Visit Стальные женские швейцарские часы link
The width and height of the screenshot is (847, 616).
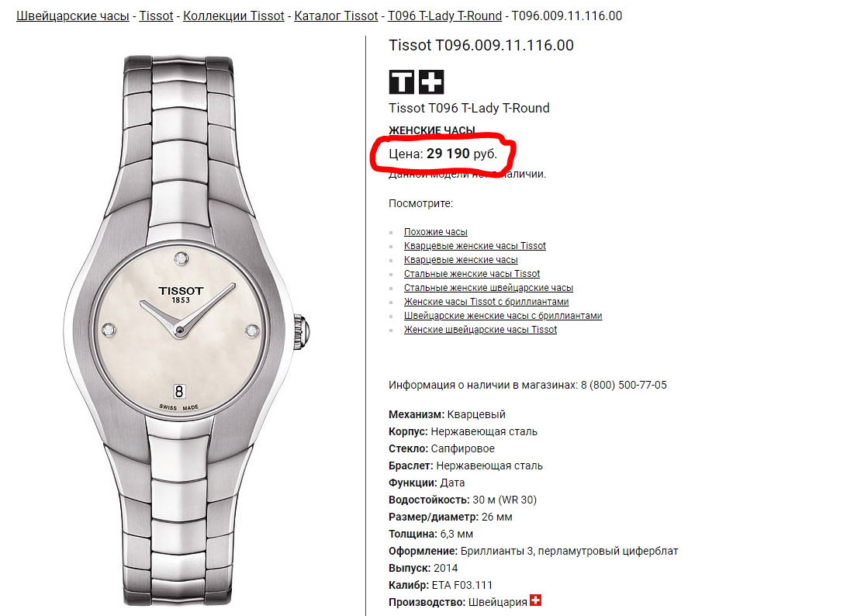489,288
